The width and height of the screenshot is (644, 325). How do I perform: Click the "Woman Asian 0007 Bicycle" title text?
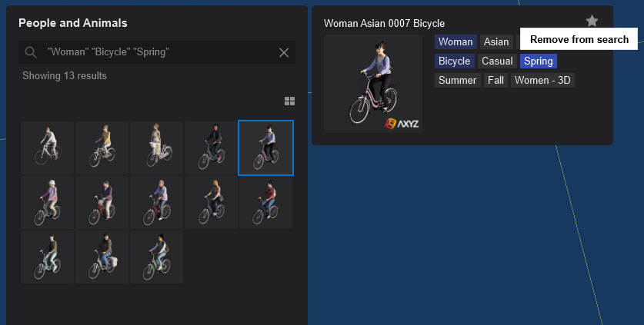point(384,23)
